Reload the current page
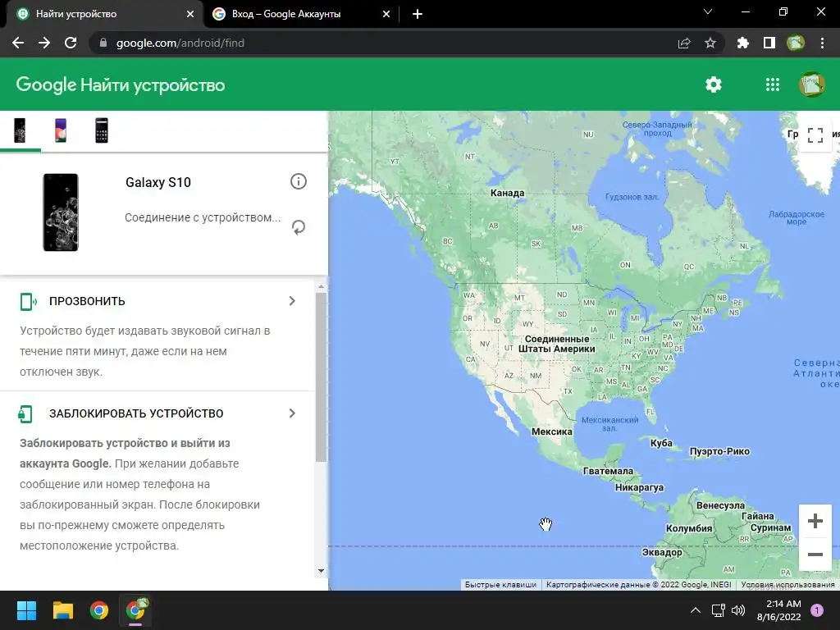The width and height of the screenshot is (840, 630). coord(71,43)
